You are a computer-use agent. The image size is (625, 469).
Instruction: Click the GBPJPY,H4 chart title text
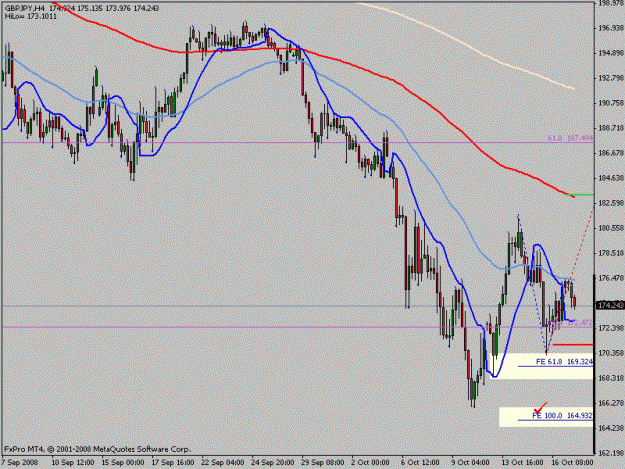coord(25,8)
